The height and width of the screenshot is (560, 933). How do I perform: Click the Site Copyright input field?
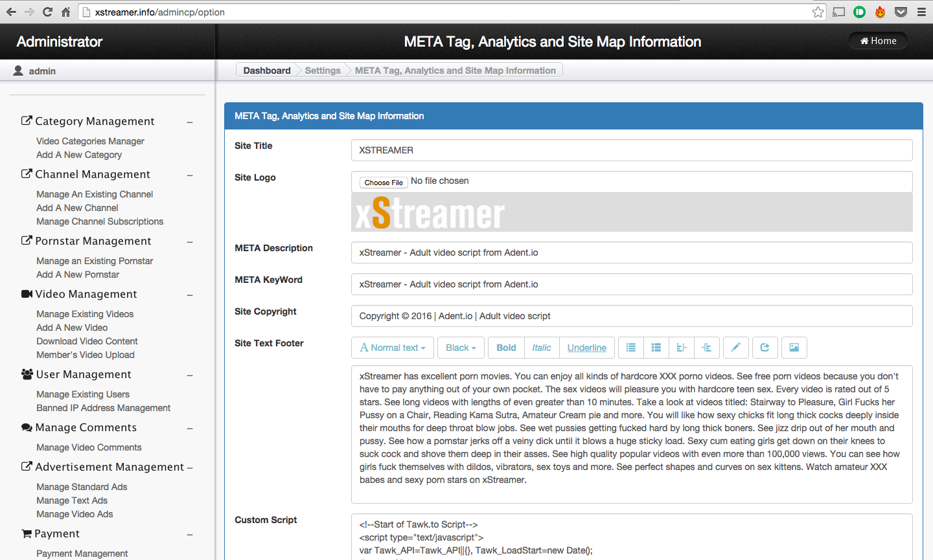632,316
